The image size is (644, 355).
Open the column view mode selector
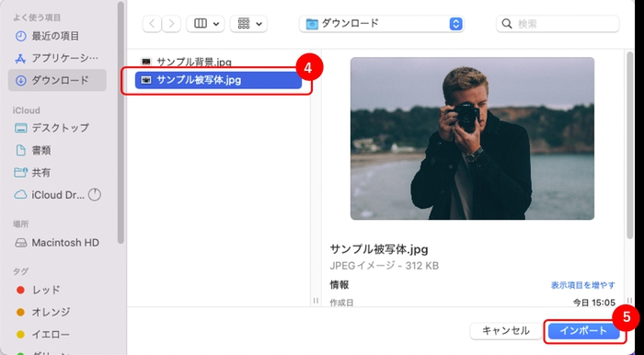pyautogui.click(x=206, y=24)
